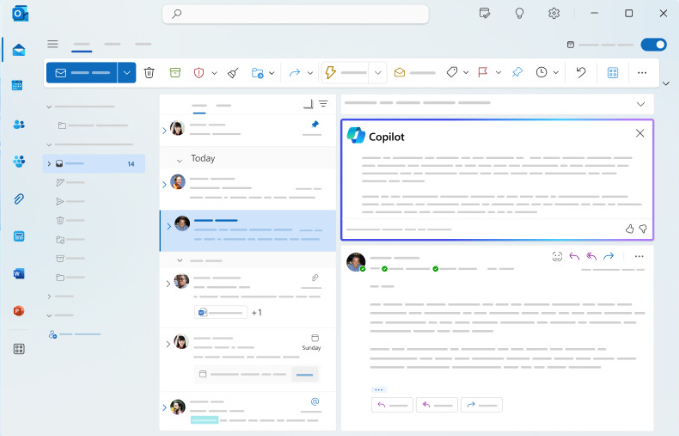Open more toolbar options ellipsis
This screenshot has height=436, width=679.
pyautogui.click(x=642, y=73)
